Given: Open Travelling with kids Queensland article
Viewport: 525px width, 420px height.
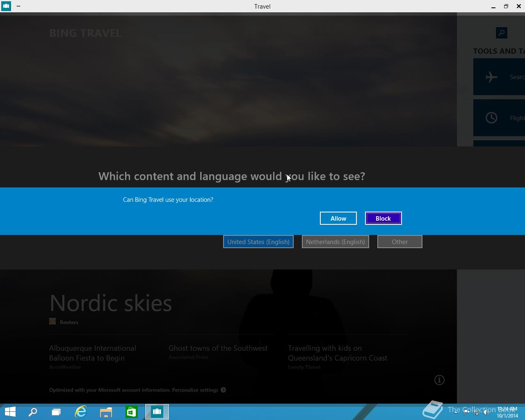Looking at the screenshot, I should [x=338, y=353].
